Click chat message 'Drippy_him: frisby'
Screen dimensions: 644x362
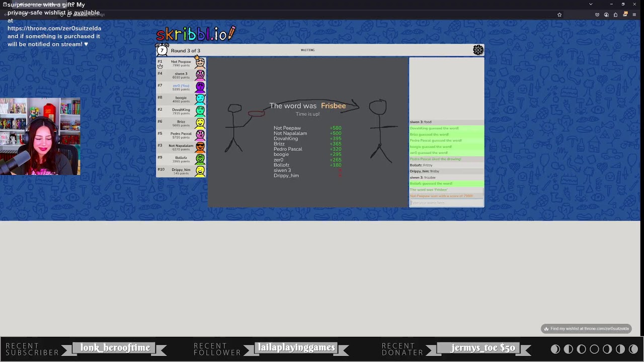[x=424, y=171]
